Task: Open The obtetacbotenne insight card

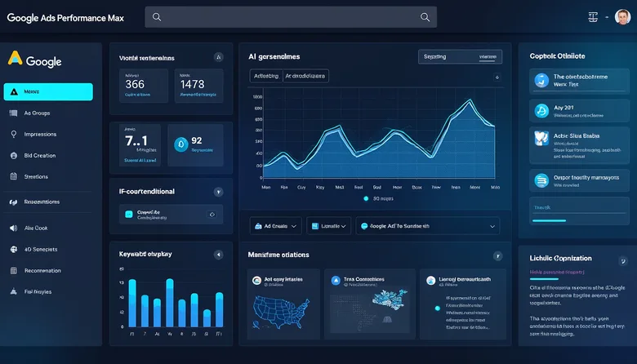Action: [579, 80]
